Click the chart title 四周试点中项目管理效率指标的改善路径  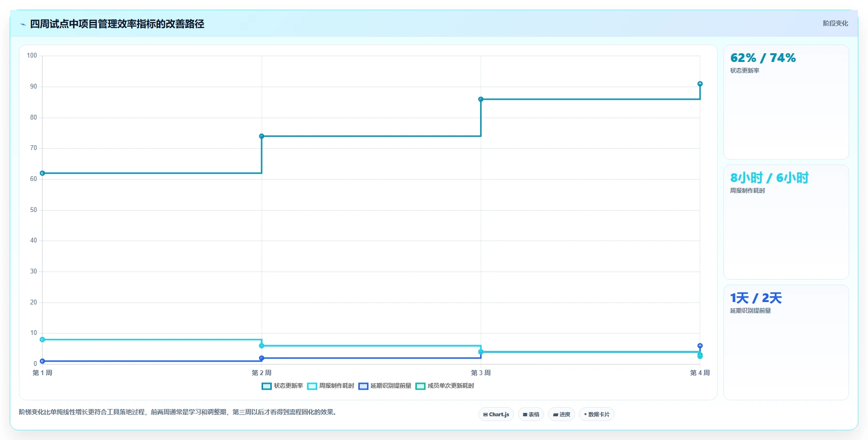[x=117, y=24]
